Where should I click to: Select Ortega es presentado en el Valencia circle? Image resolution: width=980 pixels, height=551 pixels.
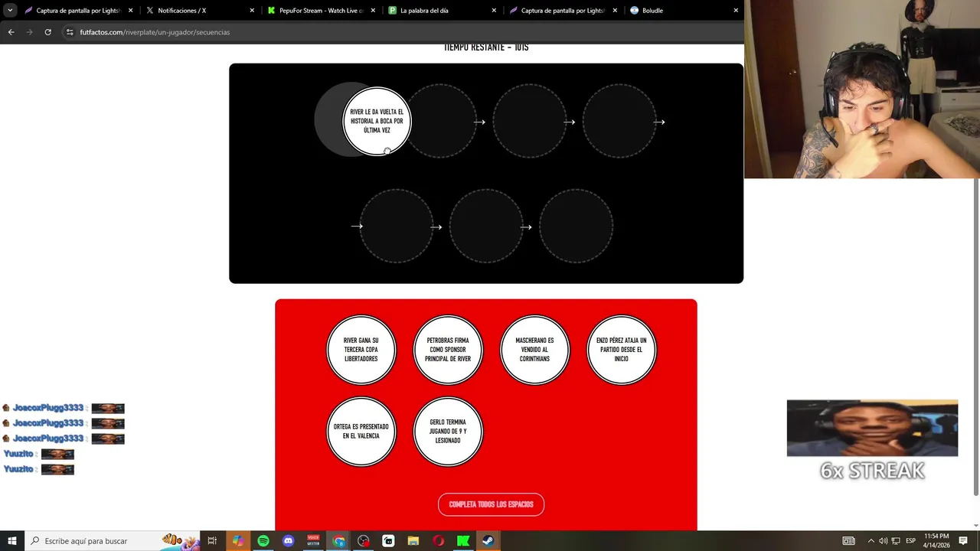[x=361, y=432]
